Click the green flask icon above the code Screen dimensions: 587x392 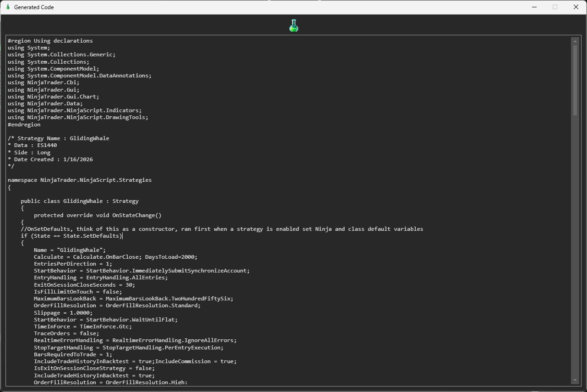coord(293,26)
